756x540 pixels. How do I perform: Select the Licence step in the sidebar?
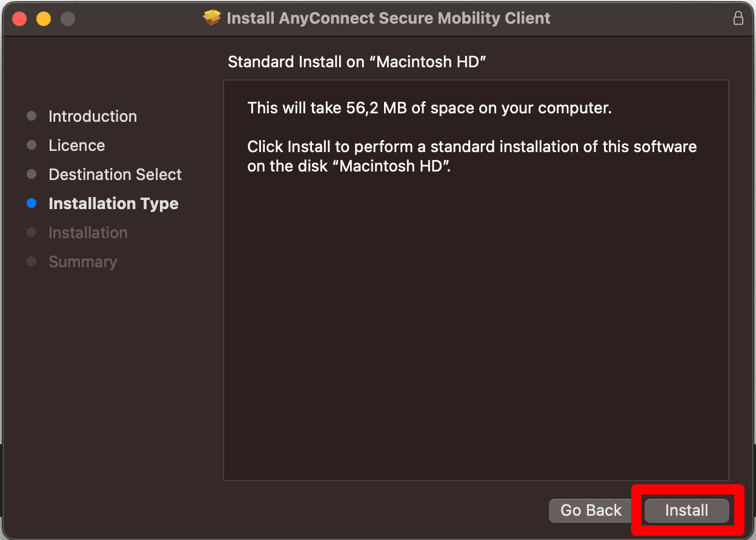[x=76, y=145]
